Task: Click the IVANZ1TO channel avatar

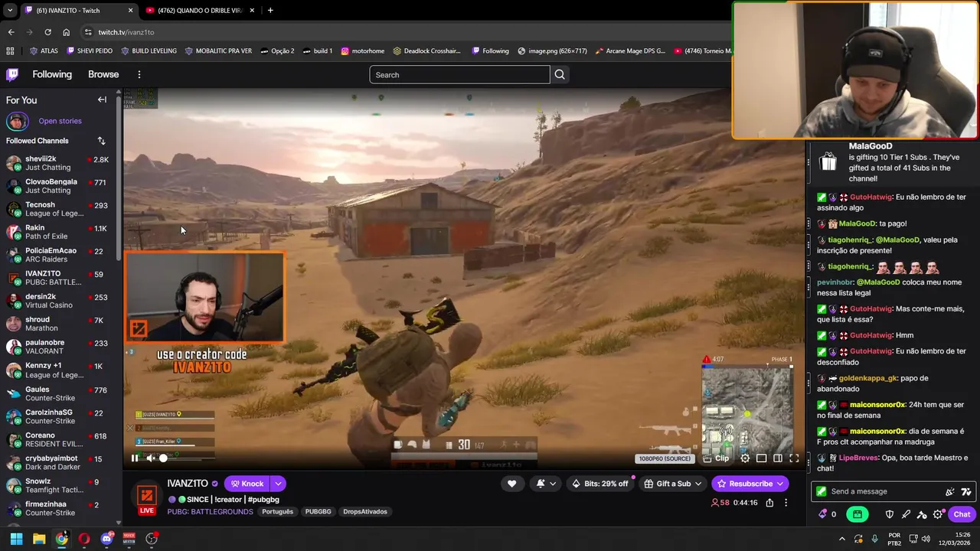Action: (147, 496)
